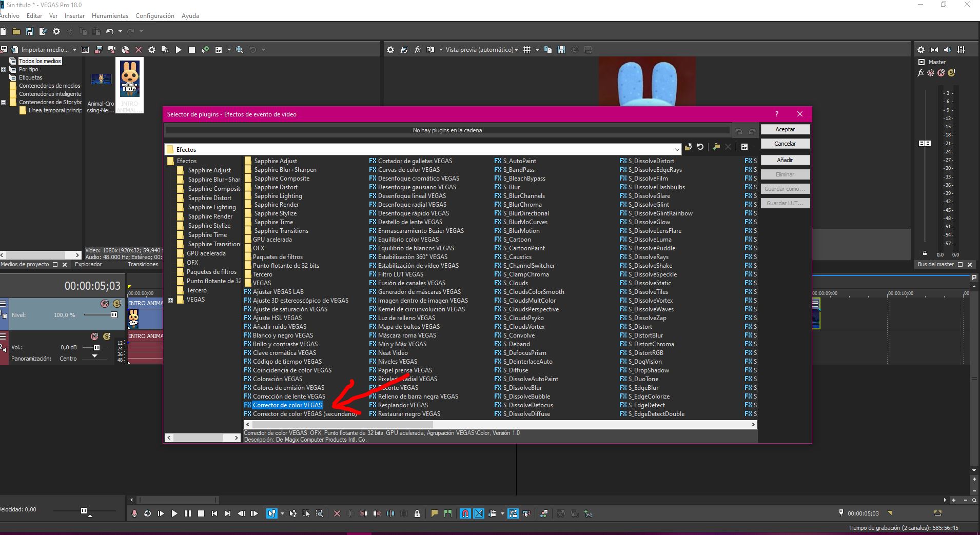Select the INTRO ANIMAL media thumbnail
980x535 pixels.
pyautogui.click(x=129, y=85)
